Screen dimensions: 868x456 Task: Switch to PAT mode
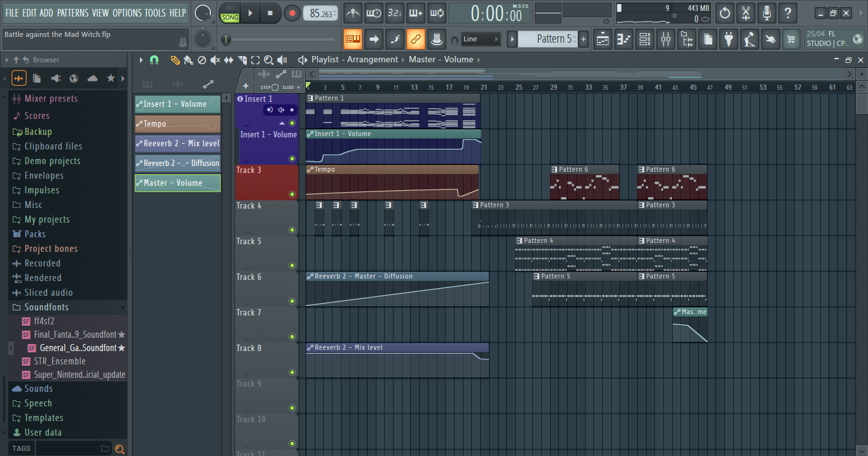[230, 8]
